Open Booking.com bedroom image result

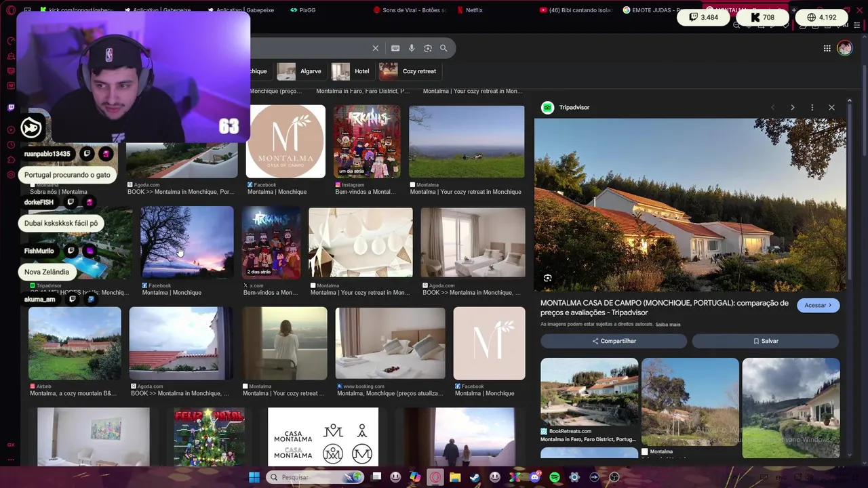pos(391,343)
